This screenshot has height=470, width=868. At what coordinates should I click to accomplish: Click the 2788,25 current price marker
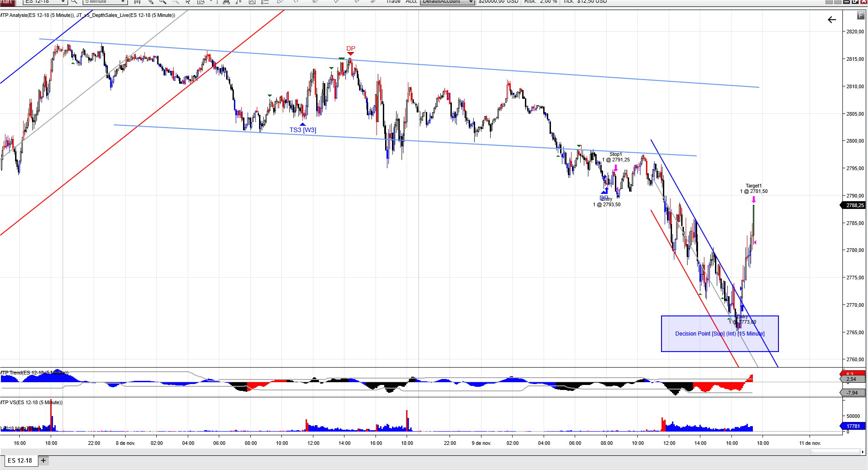[854, 205]
